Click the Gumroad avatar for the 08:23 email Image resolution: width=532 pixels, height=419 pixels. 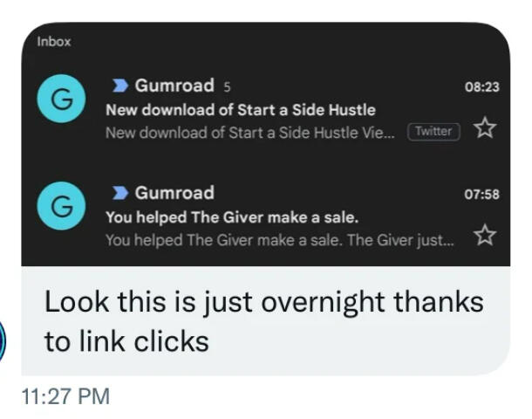coord(61,99)
